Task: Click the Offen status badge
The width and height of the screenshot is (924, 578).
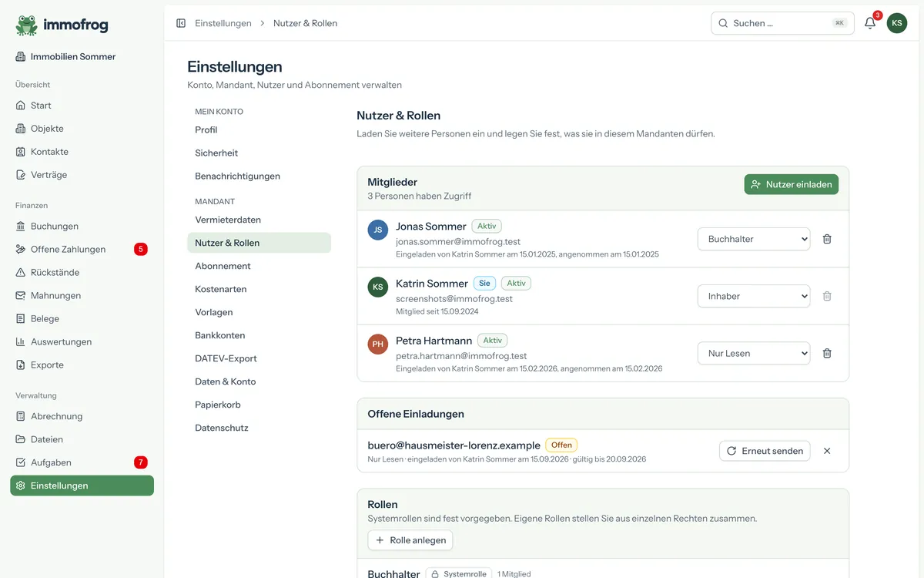Action: 561,445
